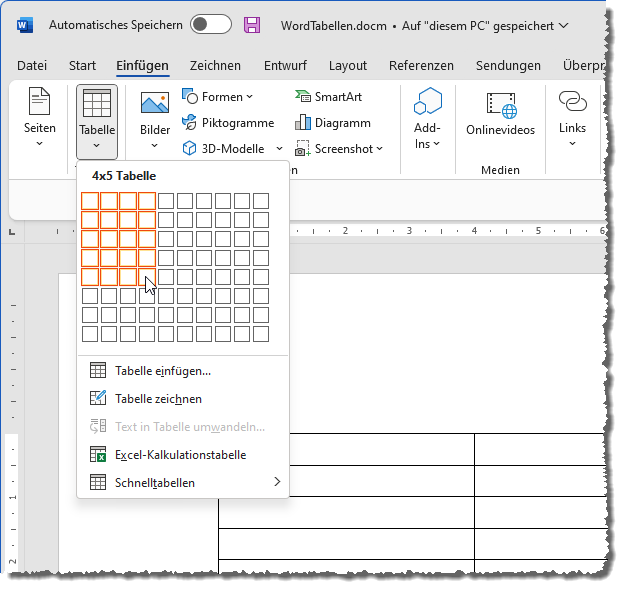Click the Add-Ins hexagon icon

pos(427,104)
